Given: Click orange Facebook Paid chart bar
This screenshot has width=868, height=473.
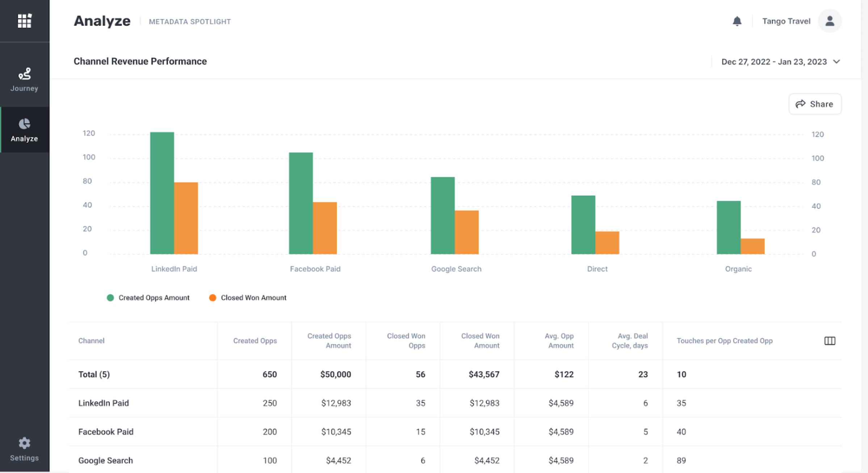Looking at the screenshot, I should tap(325, 228).
